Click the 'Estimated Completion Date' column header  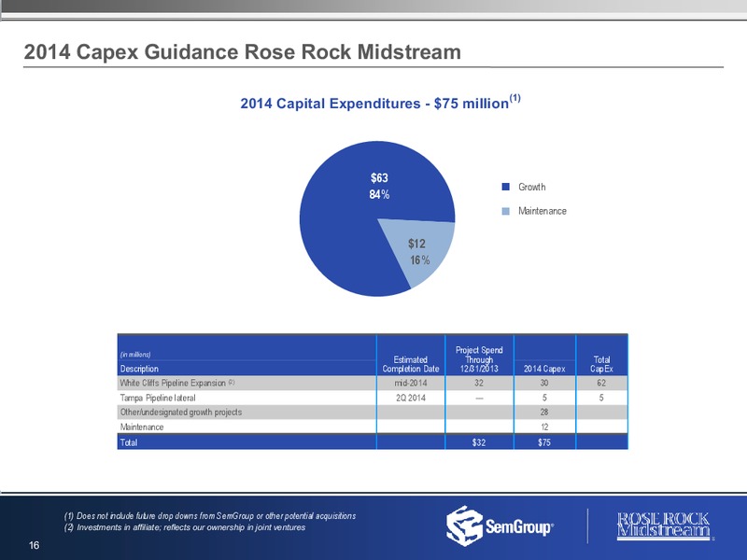(x=411, y=364)
